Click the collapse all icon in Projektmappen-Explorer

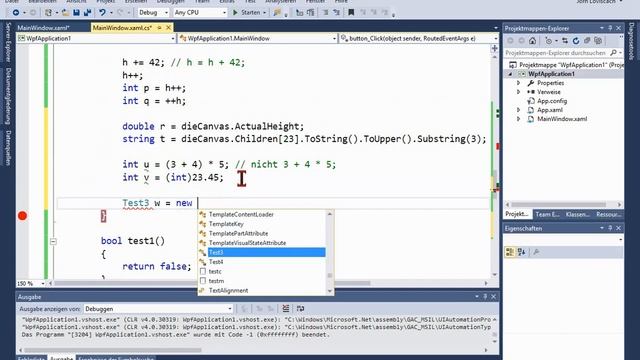pyautogui.click(x=587, y=41)
